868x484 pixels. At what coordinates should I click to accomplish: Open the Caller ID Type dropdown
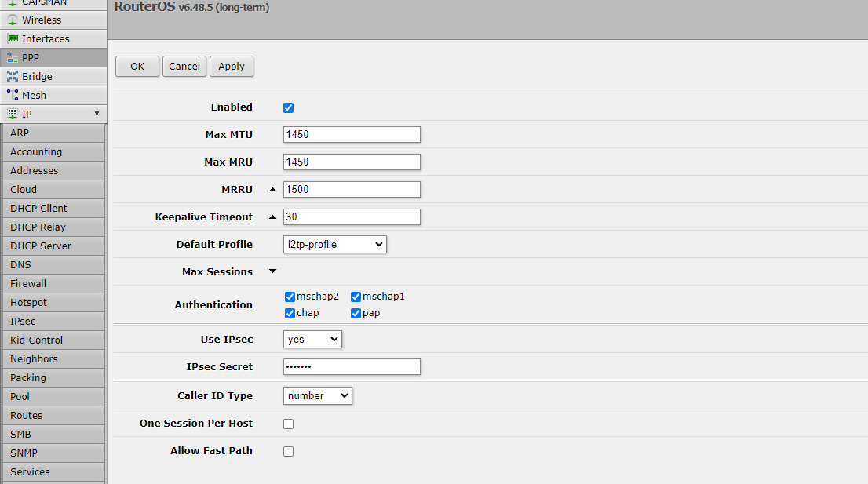tap(317, 396)
